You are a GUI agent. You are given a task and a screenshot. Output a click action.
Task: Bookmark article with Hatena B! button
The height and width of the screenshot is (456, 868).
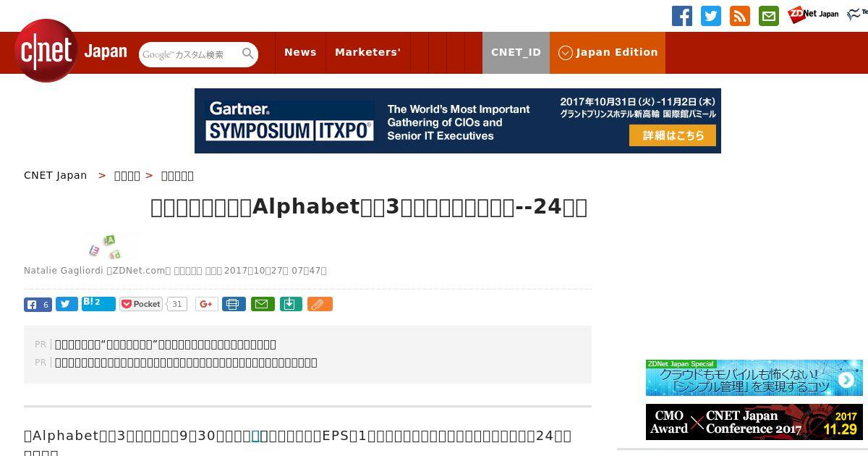[x=98, y=304]
